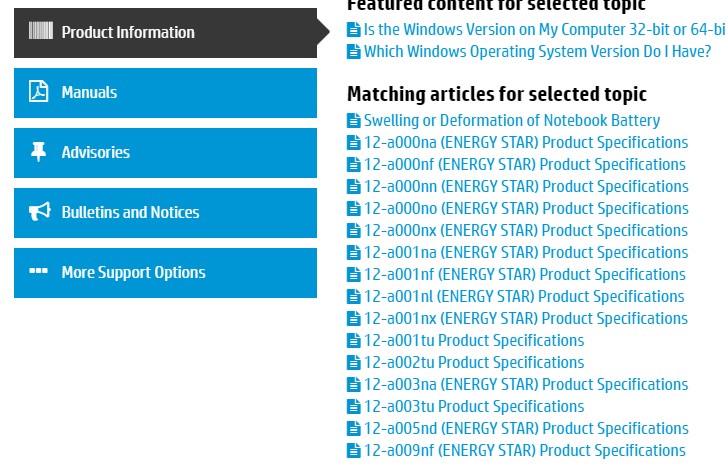Click document icon beside Which Windows Operating System
The image size is (726, 465).
[x=354, y=51]
